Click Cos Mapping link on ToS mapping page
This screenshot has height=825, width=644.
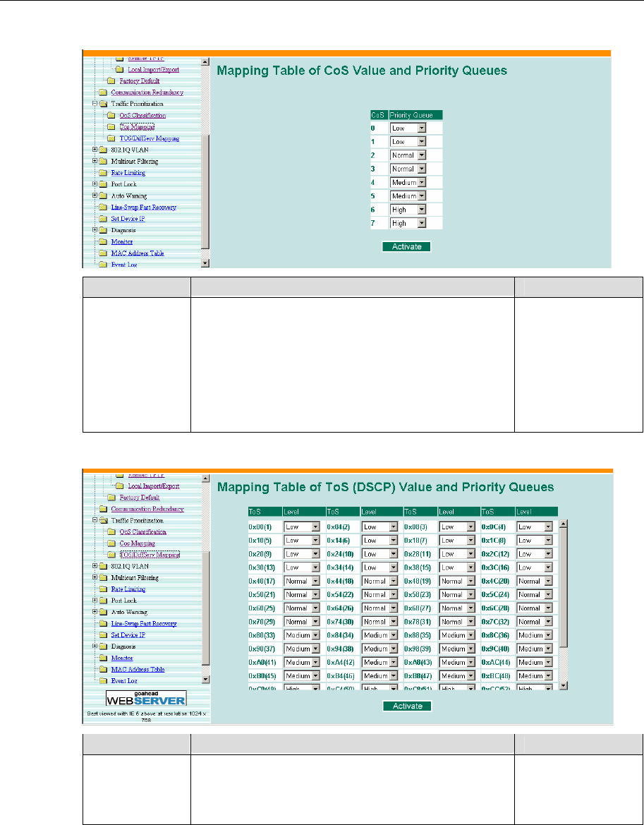(138, 543)
